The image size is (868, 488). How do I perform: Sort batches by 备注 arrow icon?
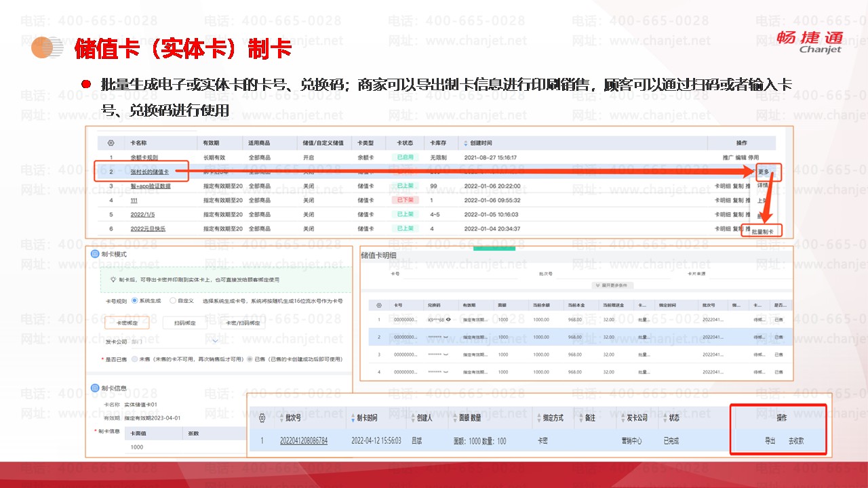pyautogui.click(x=580, y=418)
